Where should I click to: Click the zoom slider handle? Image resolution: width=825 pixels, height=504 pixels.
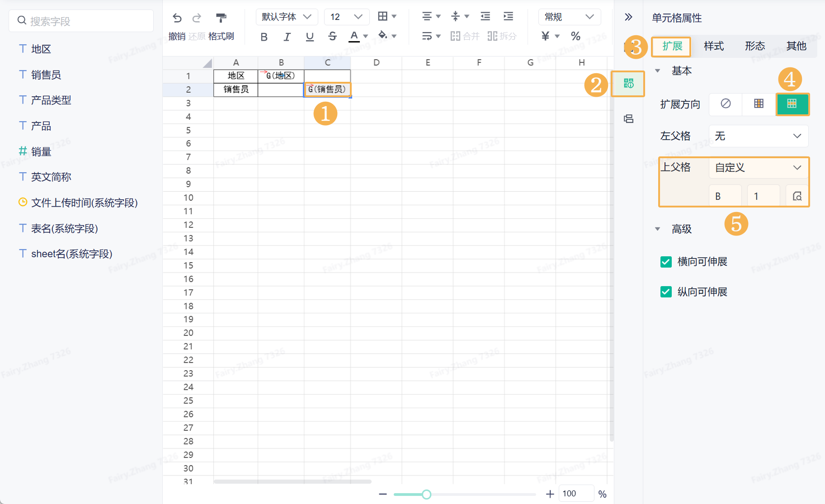[x=426, y=495]
